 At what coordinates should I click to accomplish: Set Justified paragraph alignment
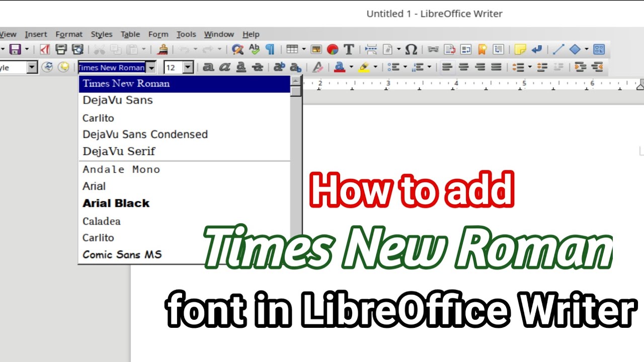pyautogui.click(x=496, y=67)
